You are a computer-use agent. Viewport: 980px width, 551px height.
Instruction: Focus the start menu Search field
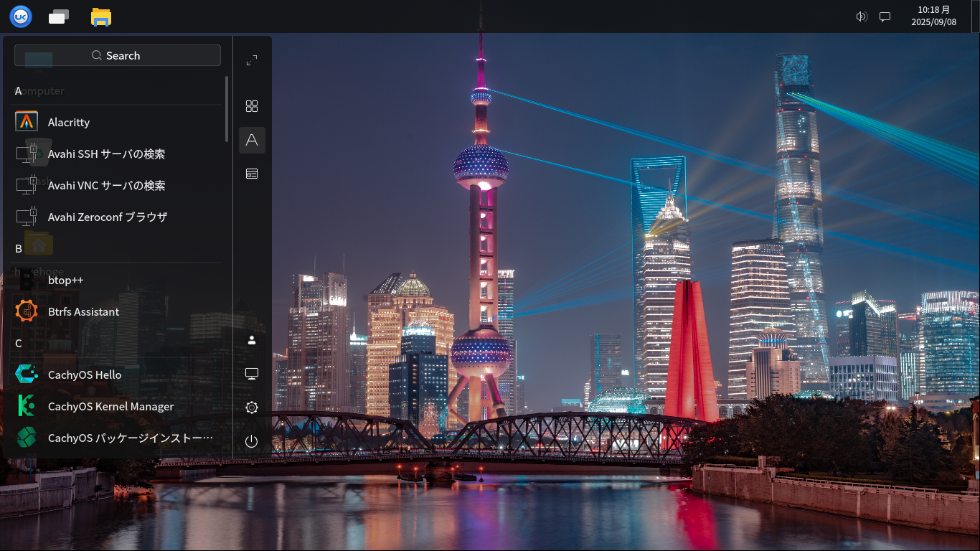click(118, 55)
